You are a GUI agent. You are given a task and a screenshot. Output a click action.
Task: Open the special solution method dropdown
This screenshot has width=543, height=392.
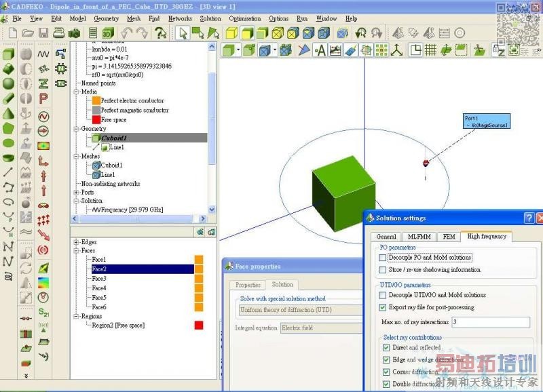click(301, 310)
